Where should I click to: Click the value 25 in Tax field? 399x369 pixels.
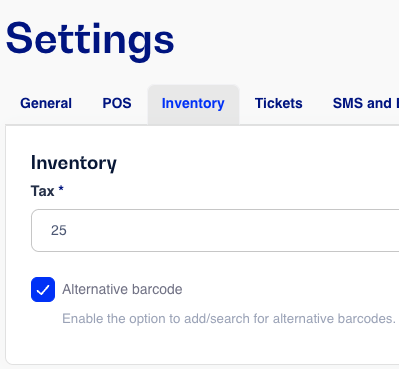[59, 230]
